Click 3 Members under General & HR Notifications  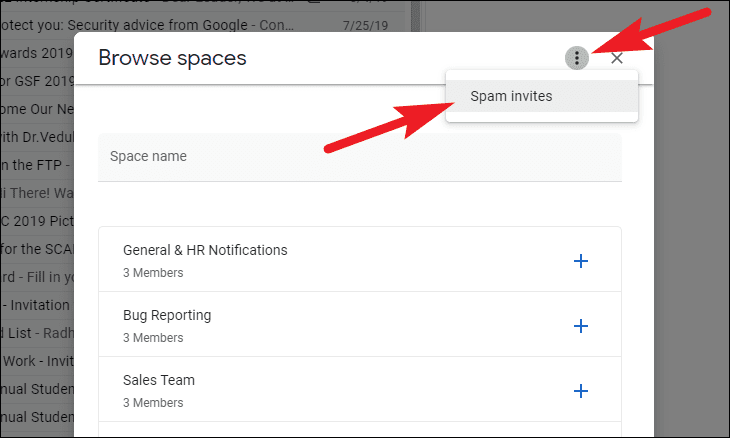pos(153,273)
